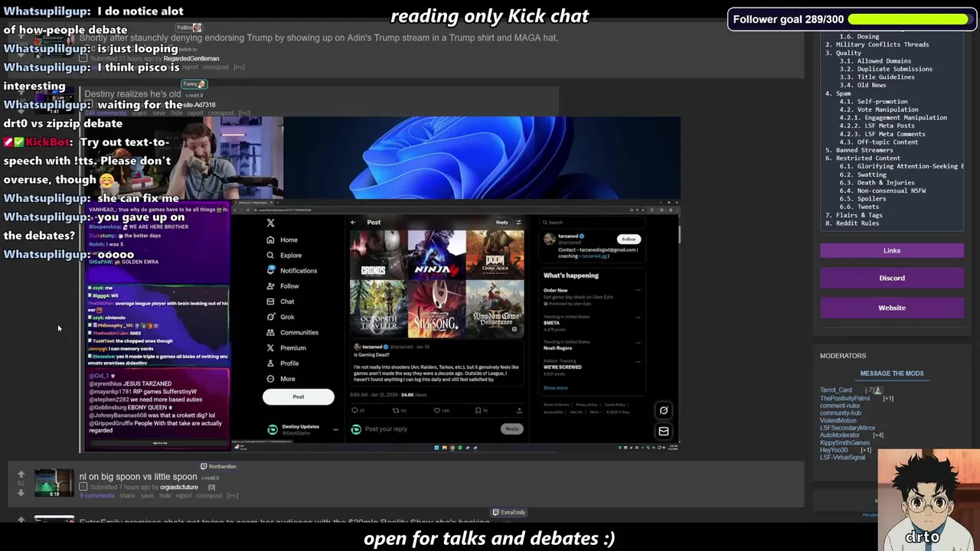Click the Noah Rogers trending topic
This screenshot has width=980, height=551.
(x=557, y=348)
